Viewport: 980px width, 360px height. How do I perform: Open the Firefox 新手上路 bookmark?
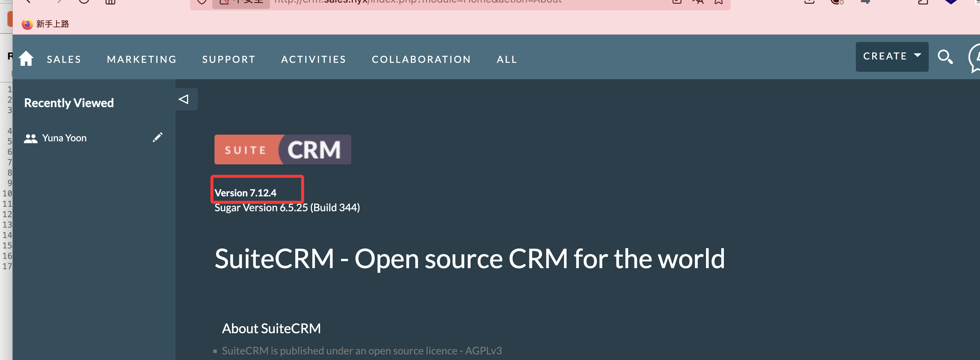[x=45, y=24]
